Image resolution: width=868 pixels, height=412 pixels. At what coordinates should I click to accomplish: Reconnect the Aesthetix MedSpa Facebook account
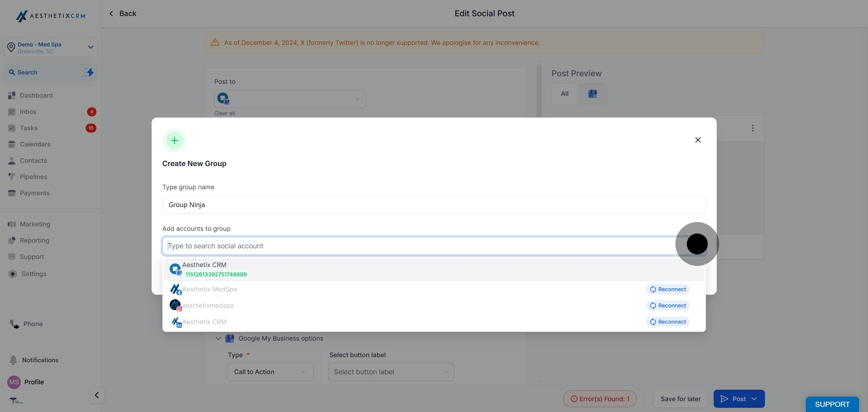[668, 289]
